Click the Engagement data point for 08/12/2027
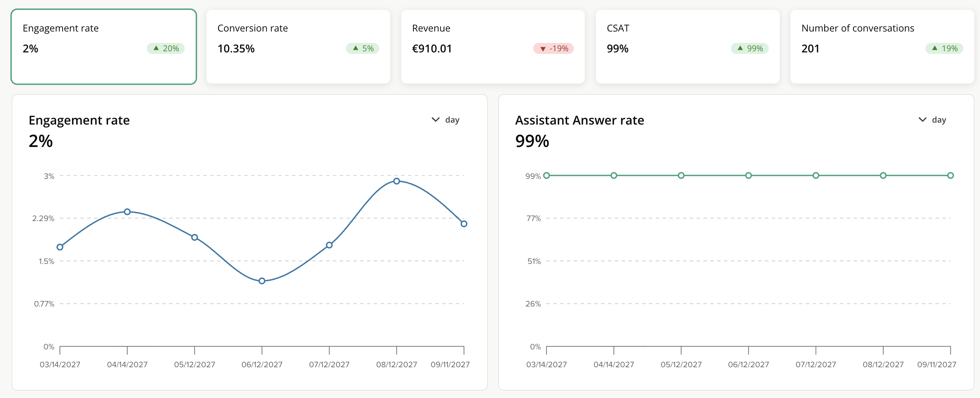Viewport: 980px width, 398px height. click(x=396, y=181)
